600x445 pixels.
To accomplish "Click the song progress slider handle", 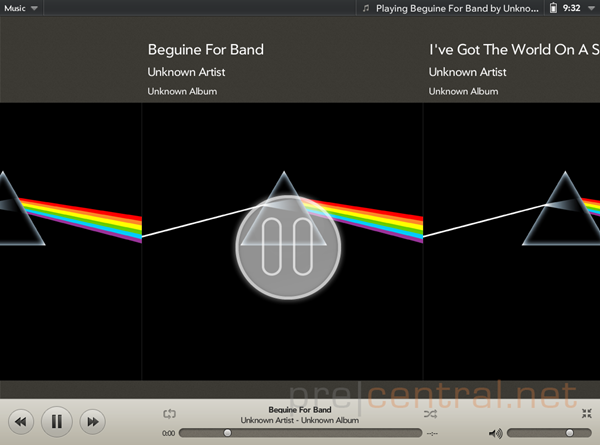I will (227, 433).
